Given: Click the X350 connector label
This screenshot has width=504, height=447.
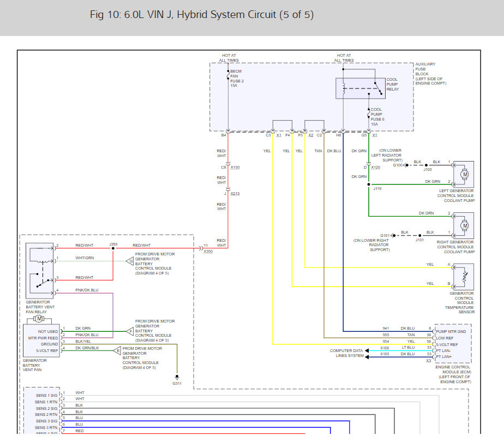Looking at the screenshot, I should pyautogui.click(x=208, y=252).
